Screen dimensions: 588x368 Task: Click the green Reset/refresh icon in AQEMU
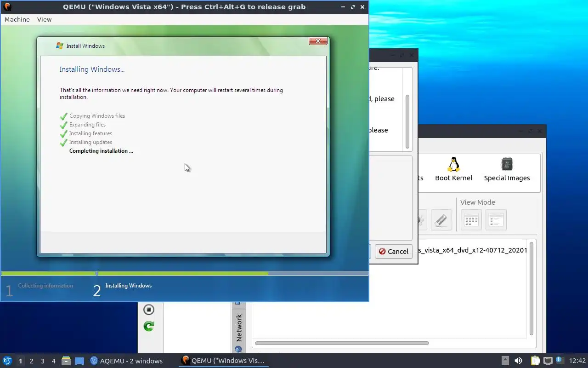click(x=148, y=326)
